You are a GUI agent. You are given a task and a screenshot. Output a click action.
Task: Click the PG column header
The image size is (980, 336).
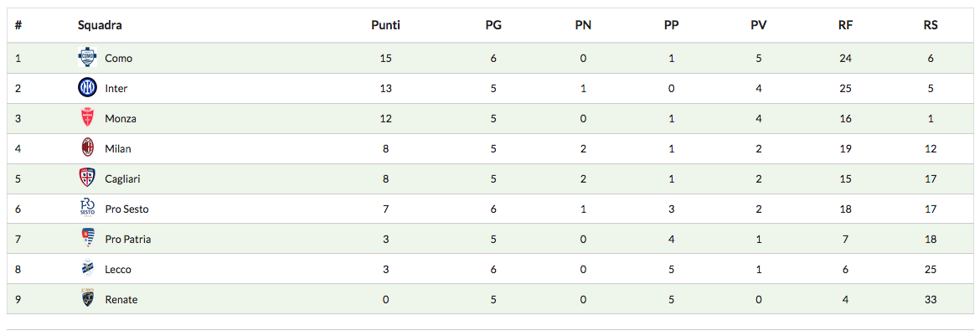pyautogui.click(x=493, y=25)
